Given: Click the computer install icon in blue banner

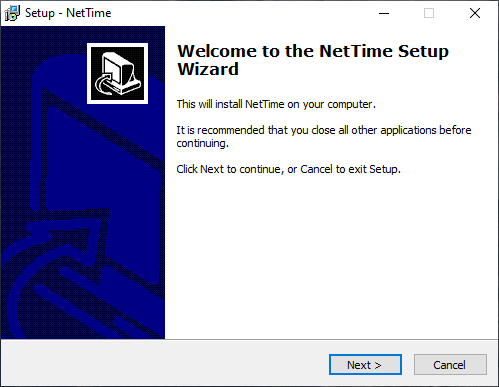Looking at the screenshot, I should click(x=117, y=73).
